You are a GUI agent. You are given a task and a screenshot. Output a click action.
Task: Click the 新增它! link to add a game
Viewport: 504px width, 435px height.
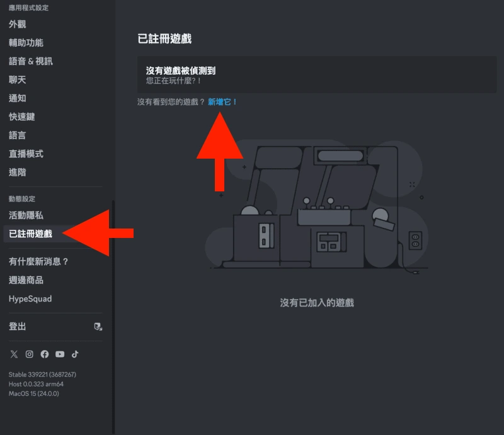point(222,102)
